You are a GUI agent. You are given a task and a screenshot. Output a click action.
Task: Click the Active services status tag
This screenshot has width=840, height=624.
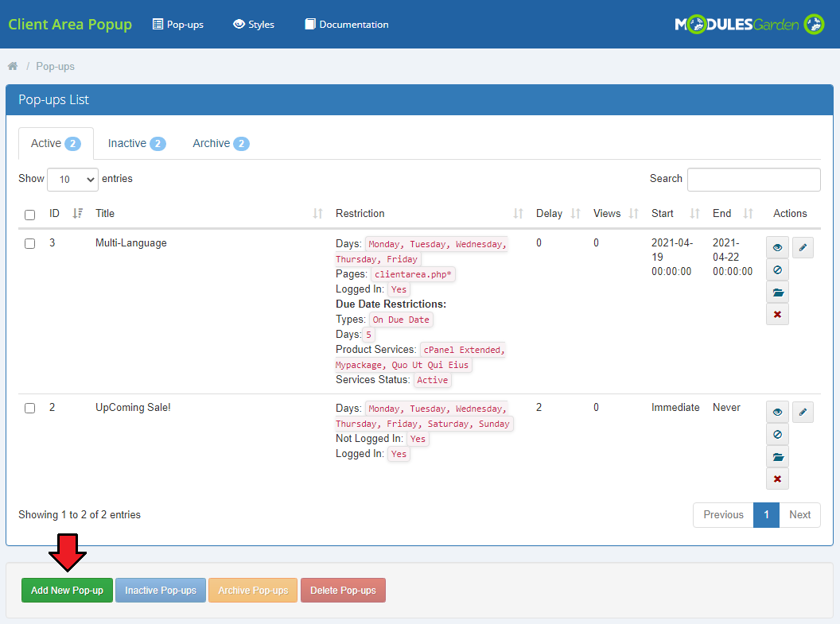(x=432, y=380)
